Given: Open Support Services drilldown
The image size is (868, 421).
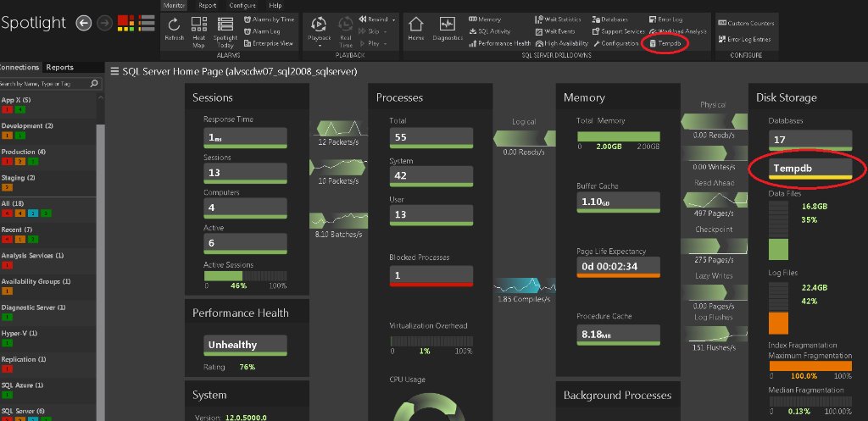Looking at the screenshot, I should click(618, 31).
